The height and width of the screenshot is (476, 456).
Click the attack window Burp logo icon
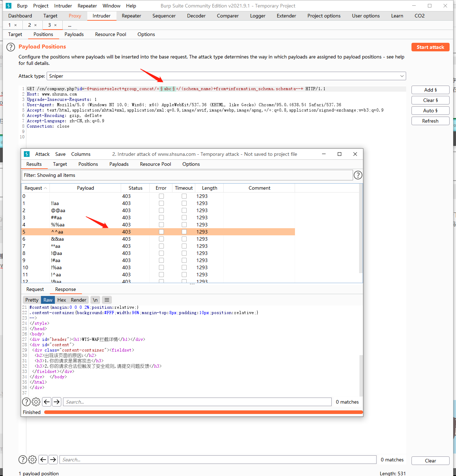pos(27,154)
